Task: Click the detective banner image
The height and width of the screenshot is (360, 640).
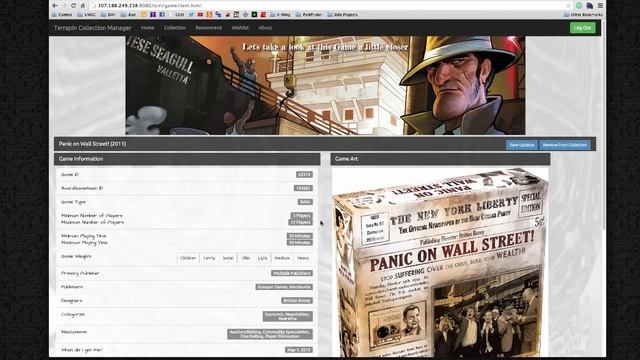Action: click(x=325, y=85)
